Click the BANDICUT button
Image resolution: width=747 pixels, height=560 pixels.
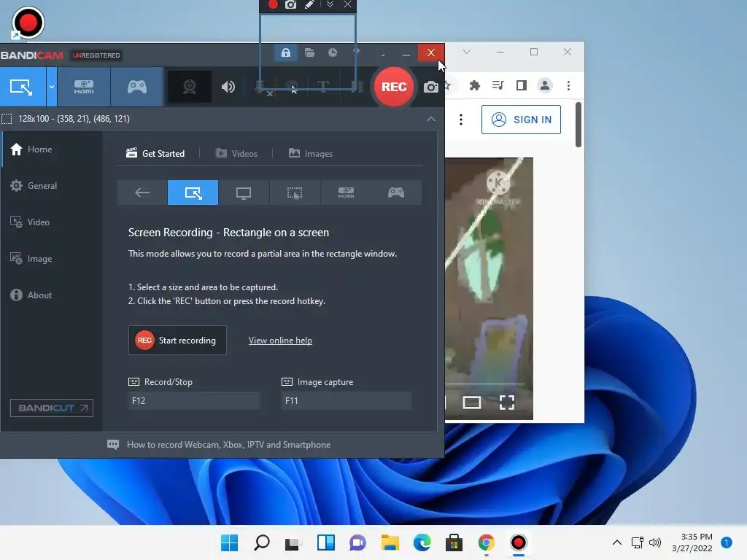(x=52, y=408)
